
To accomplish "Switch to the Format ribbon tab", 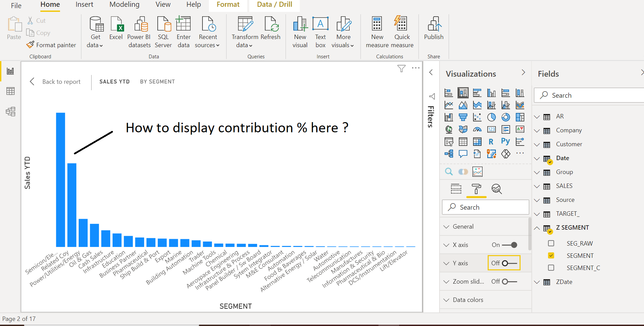I will [228, 4].
